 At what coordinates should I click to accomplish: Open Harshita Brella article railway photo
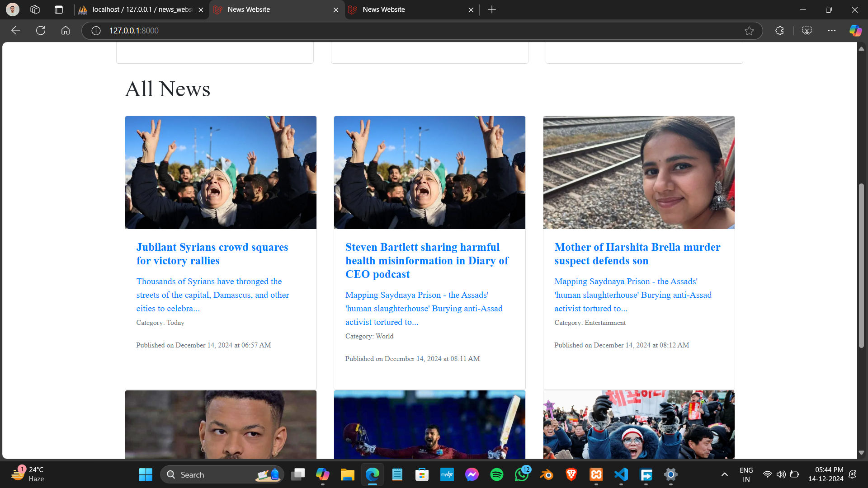pyautogui.click(x=639, y=173)
